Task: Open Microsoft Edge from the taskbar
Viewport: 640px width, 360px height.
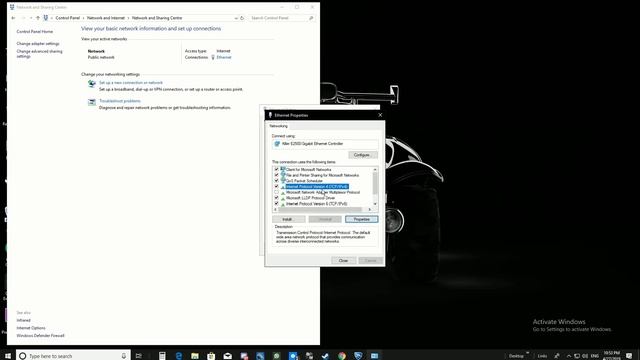Action: point(178,356)
